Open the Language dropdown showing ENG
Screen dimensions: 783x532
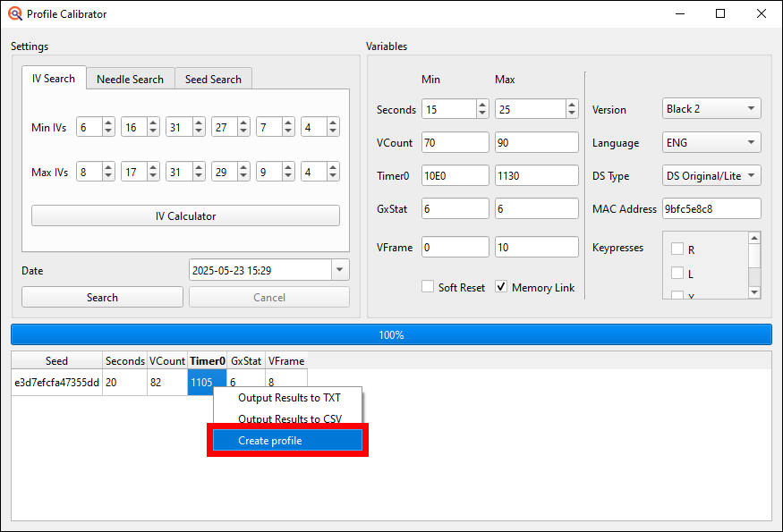tap(711, 142)
